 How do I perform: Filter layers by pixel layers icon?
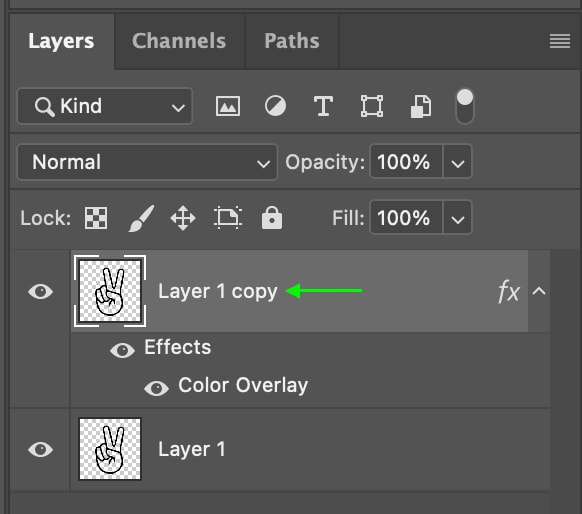[228, 106]
